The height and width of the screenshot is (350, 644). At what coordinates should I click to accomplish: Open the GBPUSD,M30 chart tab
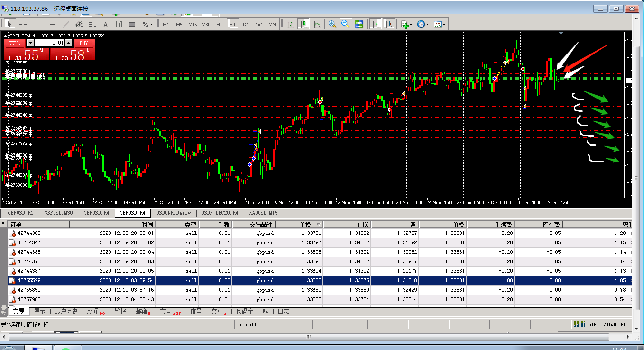point(59,213)
